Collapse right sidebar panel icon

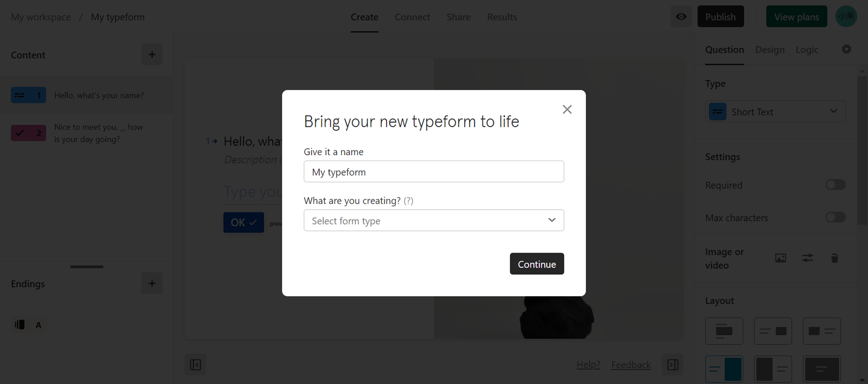(x=673, y=364)
